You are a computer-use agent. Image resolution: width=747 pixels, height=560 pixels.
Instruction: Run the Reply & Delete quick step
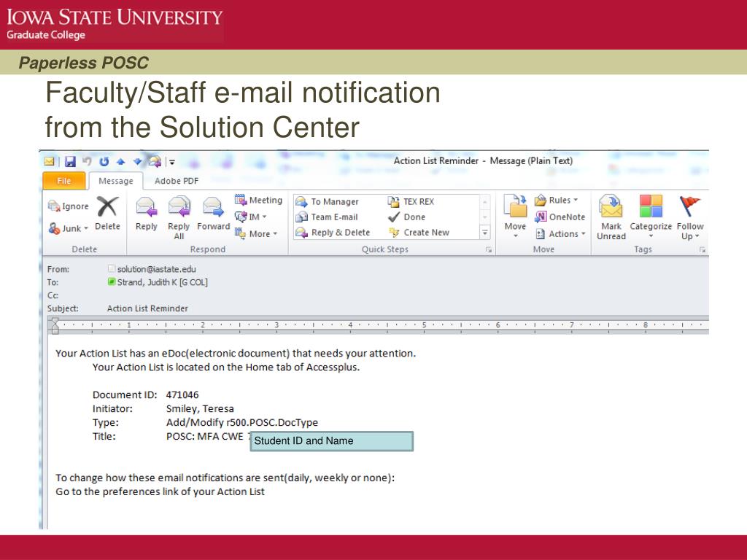[x=333, y=233]
